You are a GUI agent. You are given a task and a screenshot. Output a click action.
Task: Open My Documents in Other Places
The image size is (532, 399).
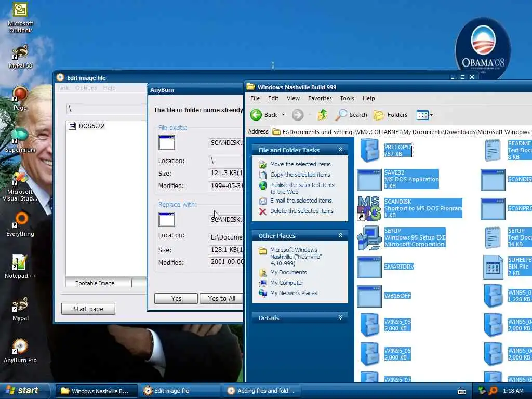[288, 272]
